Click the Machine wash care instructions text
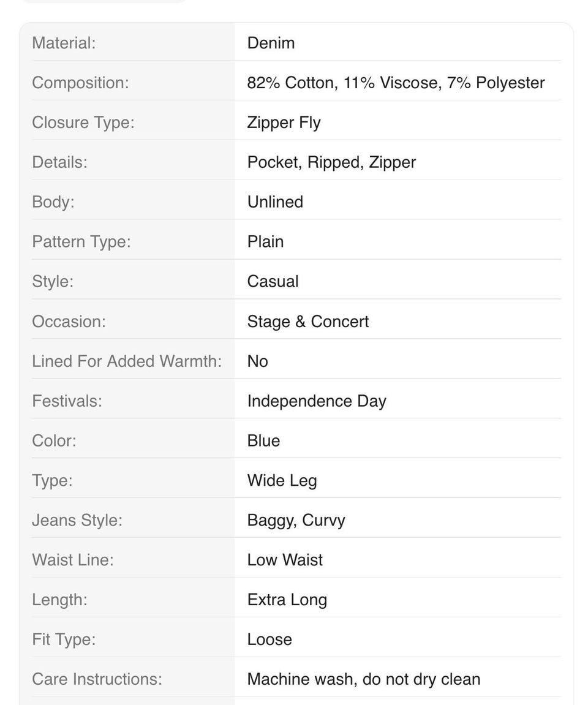588x705 pixels. coord(364,679)
